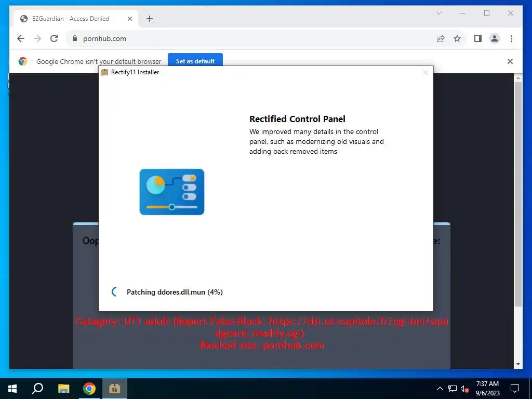Open the muted volume tray icon
Viewport: 532px width, 399px height.
(x=465, y=389)
